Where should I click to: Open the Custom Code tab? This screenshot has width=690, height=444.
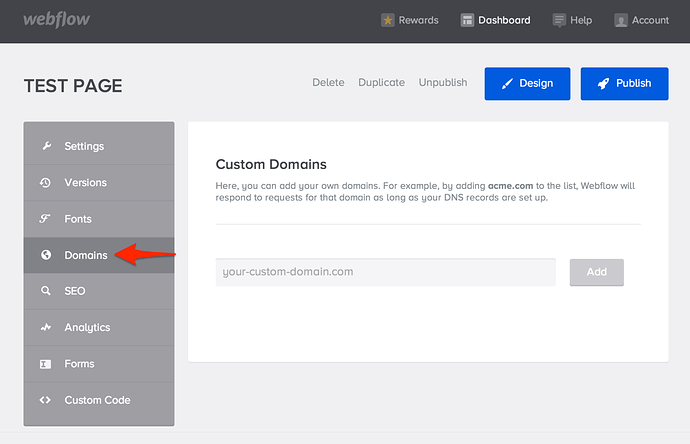coord(99,400)
